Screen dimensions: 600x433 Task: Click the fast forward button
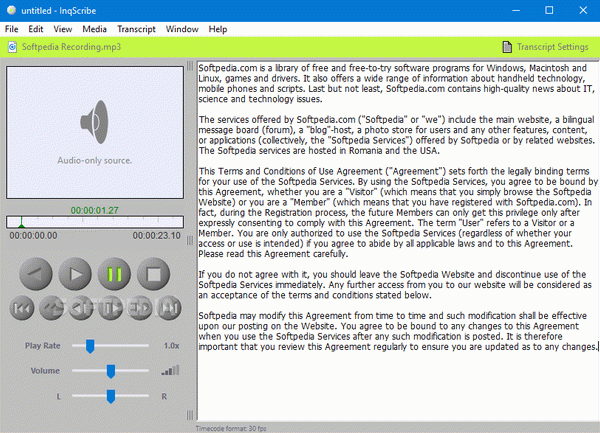coord(140,308)
